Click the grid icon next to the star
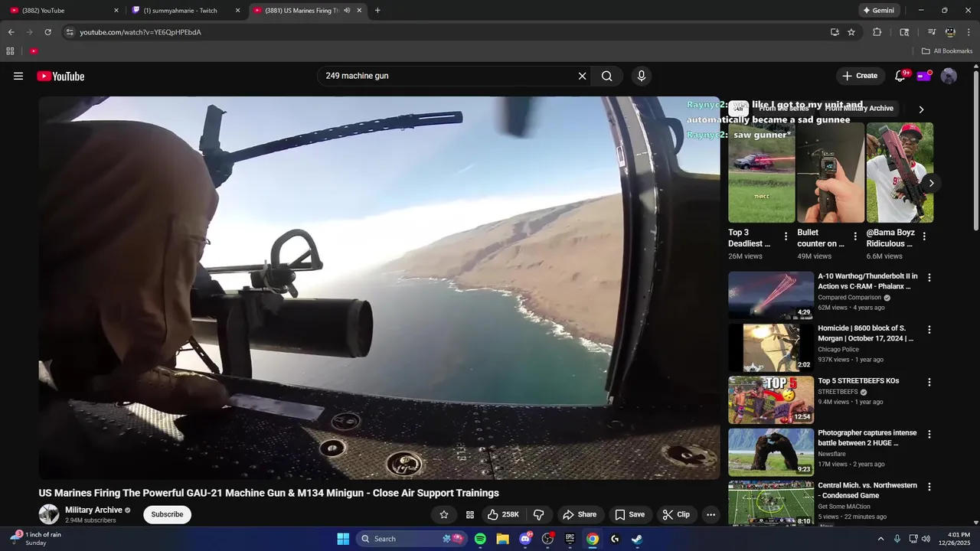 pyautogui.click(x=470, y=514)
